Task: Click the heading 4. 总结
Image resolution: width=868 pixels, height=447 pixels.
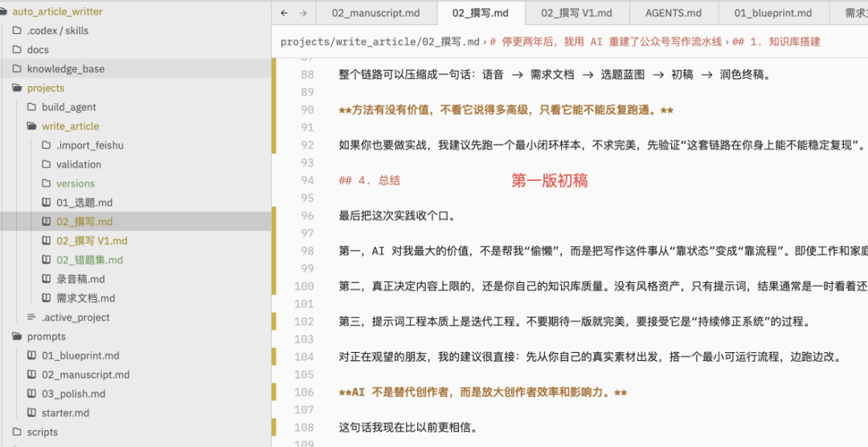Action: 369,180
